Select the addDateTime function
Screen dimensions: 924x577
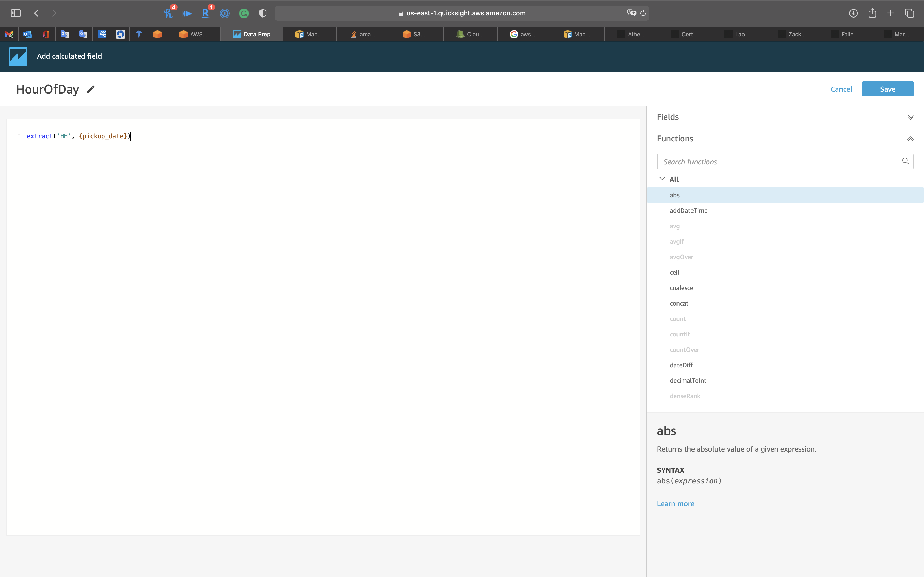(688, 211)
